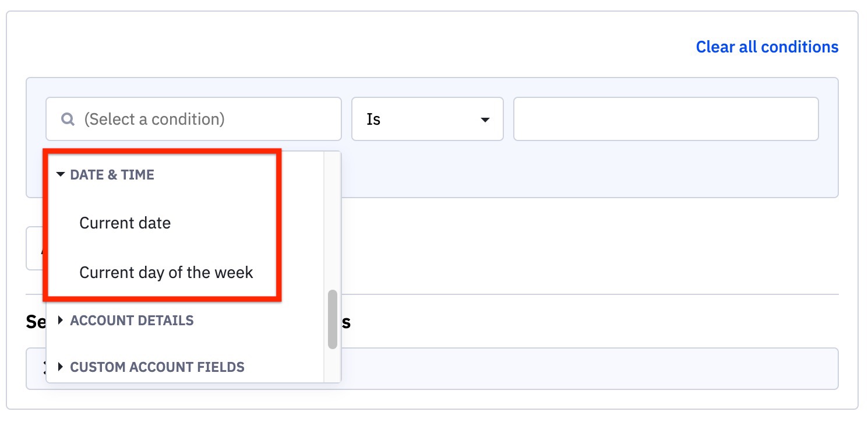Click the CUSTOM ACCOUNT FIELDS group label
Screen dimensions: 868x422
(157, 367)
